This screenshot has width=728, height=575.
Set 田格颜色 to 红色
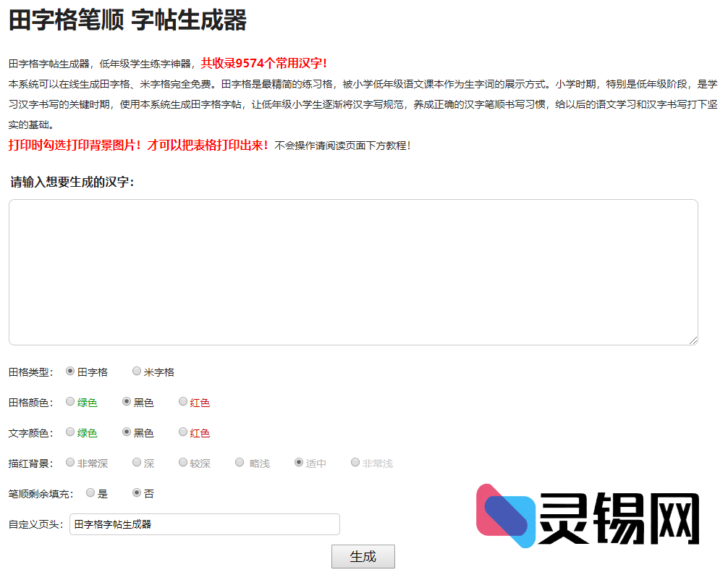point(182,401)
